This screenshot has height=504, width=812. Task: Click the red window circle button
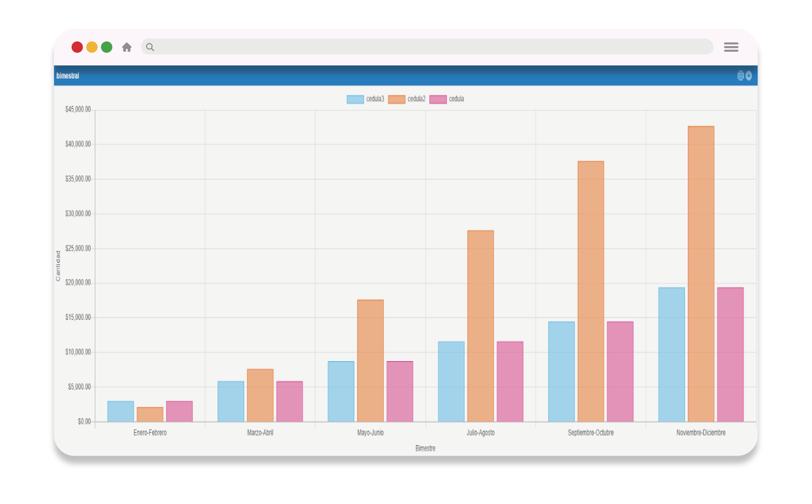pyautogui.click(x=77, y=47)
